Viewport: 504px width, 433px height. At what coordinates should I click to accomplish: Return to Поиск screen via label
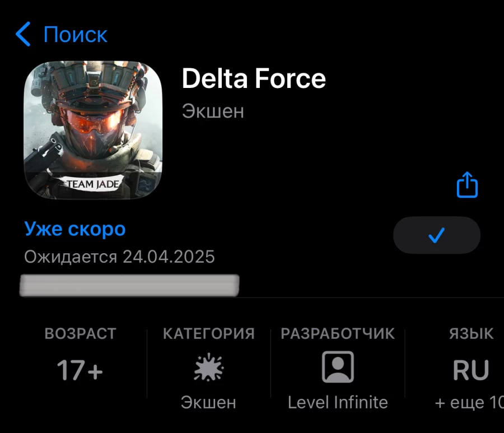tap(75, 35)
